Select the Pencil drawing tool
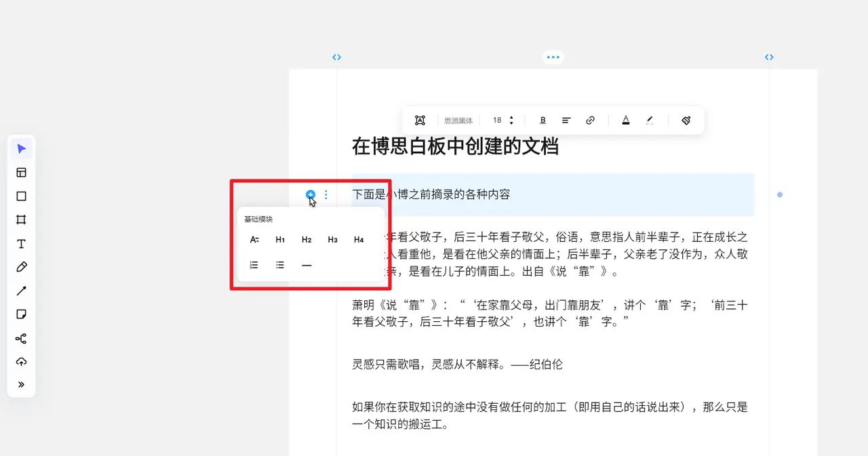The height and width of the screenshot is (456, 868). 21,267
